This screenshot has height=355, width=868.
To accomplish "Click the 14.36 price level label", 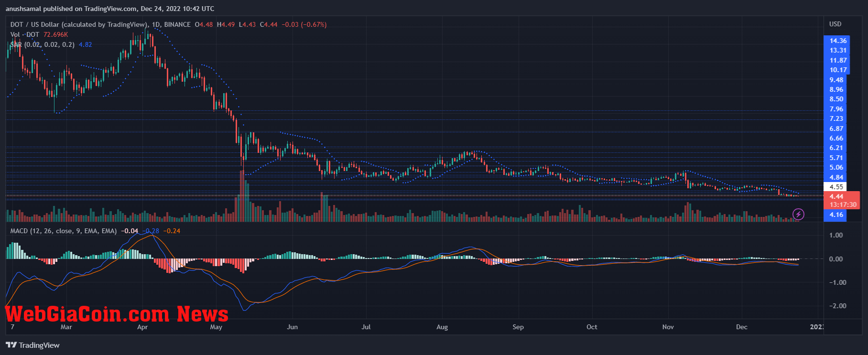I will pyautogui.click(x=838, y=41).
